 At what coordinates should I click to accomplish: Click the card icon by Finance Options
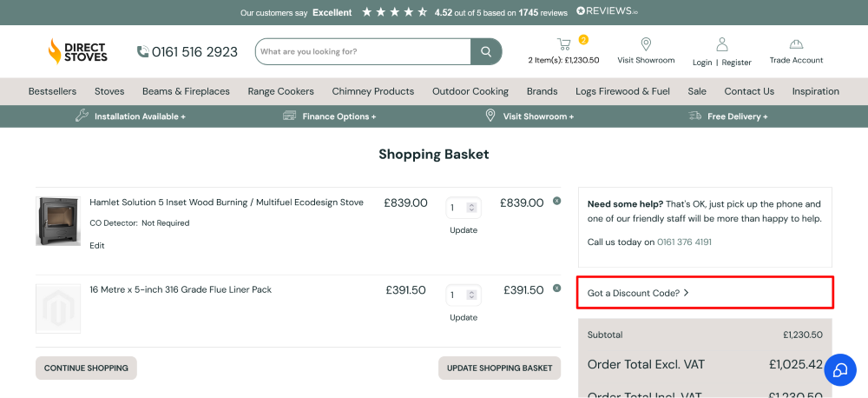tap(290, 116)
